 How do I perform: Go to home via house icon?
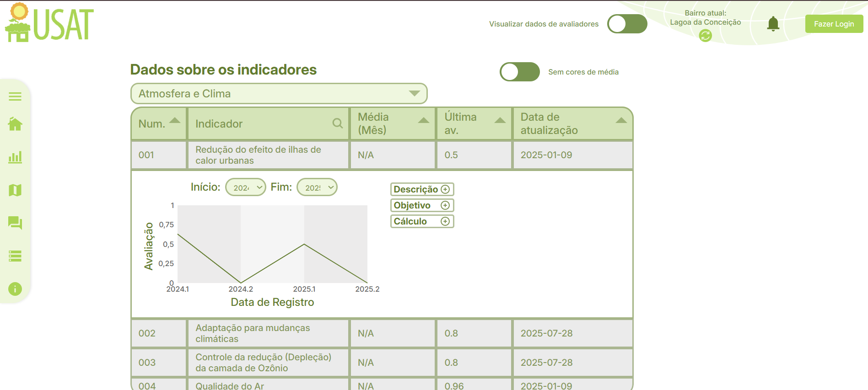click(15, 124)
